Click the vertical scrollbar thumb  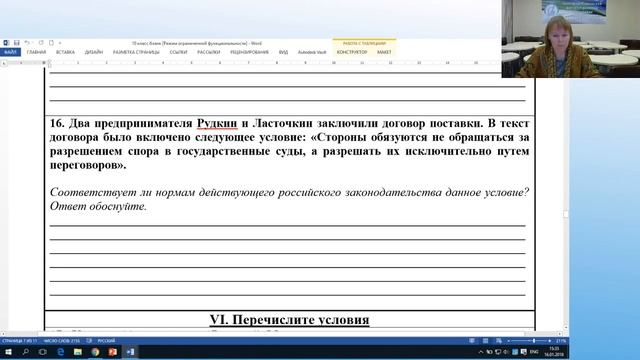pos(566,214)
